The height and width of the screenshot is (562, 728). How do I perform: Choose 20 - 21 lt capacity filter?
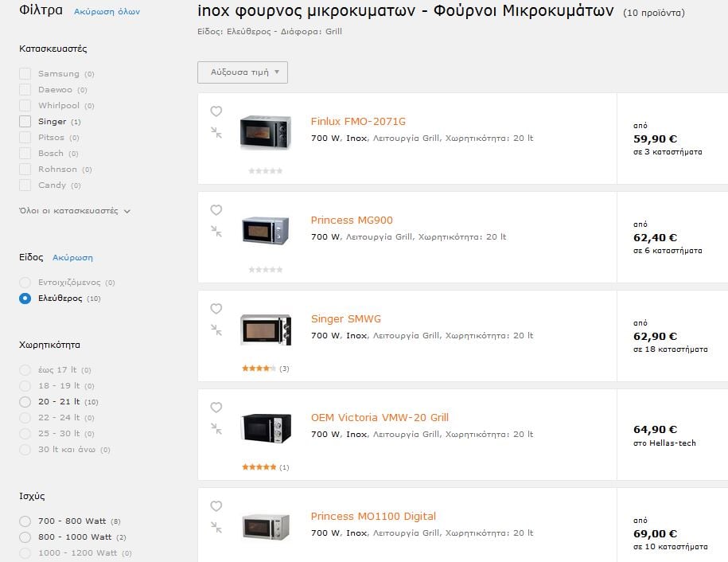(25, 402)
